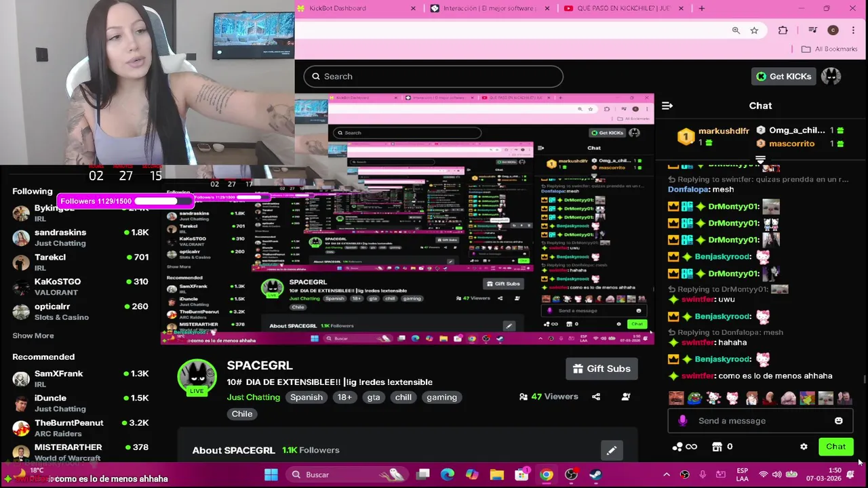Click the edit pencil in About SPACEGRL
The image size is (868, 488).
click(x=611, y=450)
